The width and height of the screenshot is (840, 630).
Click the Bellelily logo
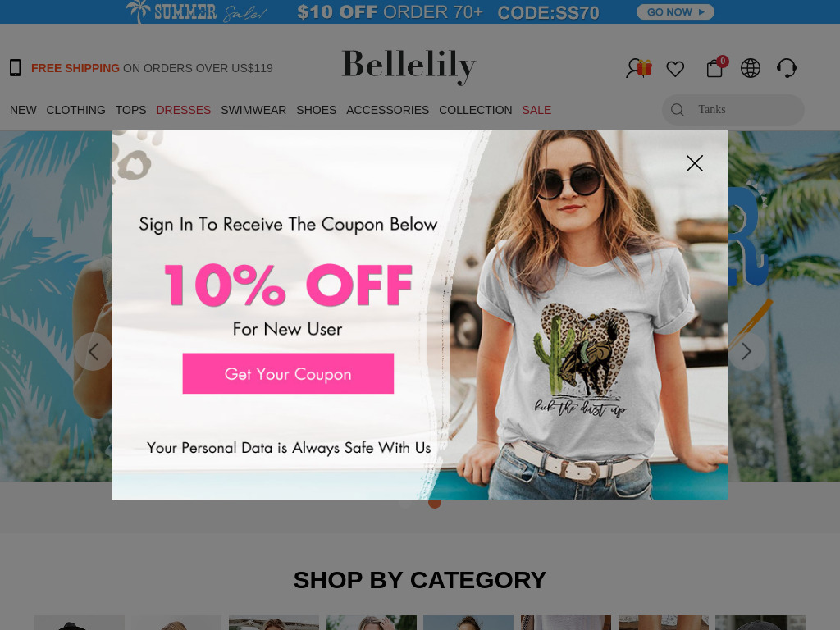[409, 66]
